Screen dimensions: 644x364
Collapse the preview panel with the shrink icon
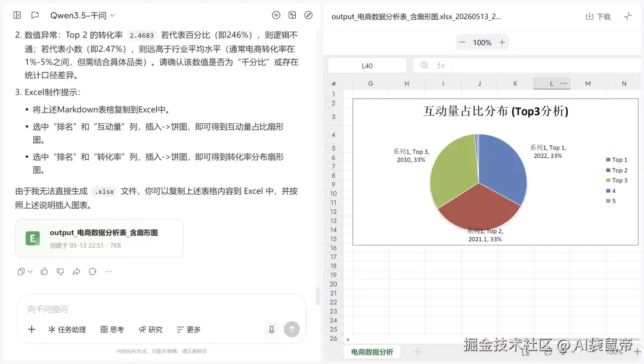(628, 17)
